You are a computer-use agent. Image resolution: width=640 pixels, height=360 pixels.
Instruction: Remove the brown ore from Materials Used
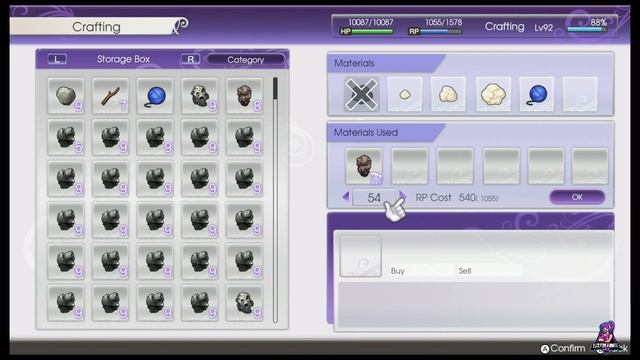coord(364,166)
